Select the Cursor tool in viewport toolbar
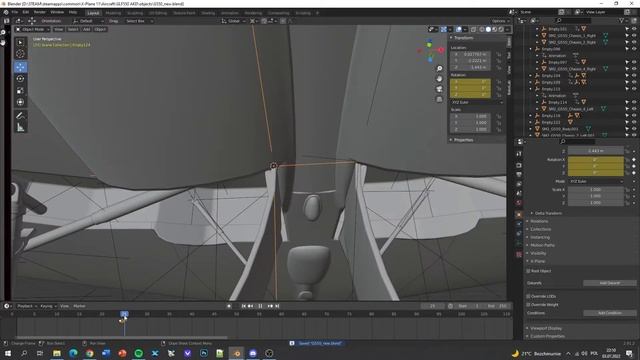 pos(20,54)
